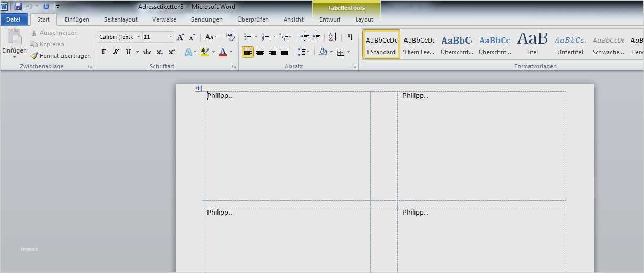Click the Undo arrow in quick access toolbar
The image size is (644, 273).
click(29, 6)
